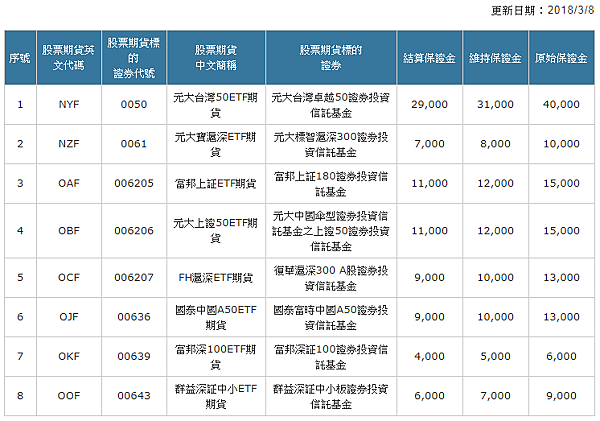Click 11,000 settlement margin in OAF row
The height and width of the screenshot is (421, 600).
(429, 183)
